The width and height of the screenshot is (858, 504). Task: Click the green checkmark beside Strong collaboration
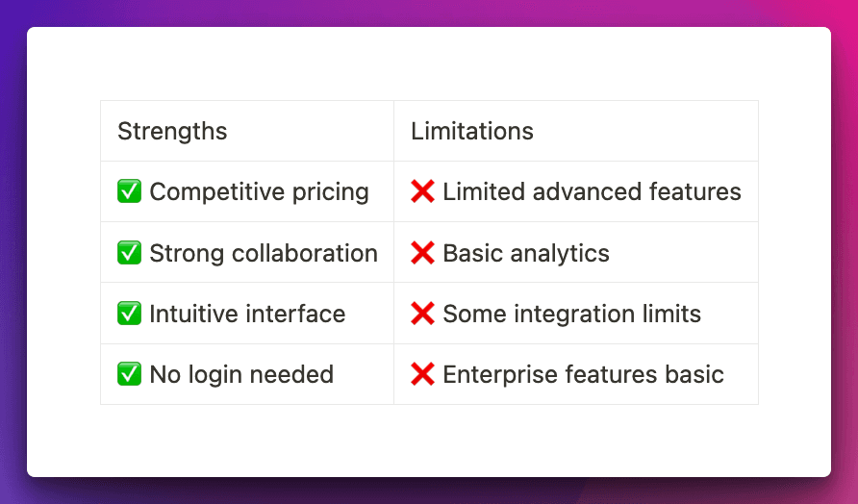(129, 253)
